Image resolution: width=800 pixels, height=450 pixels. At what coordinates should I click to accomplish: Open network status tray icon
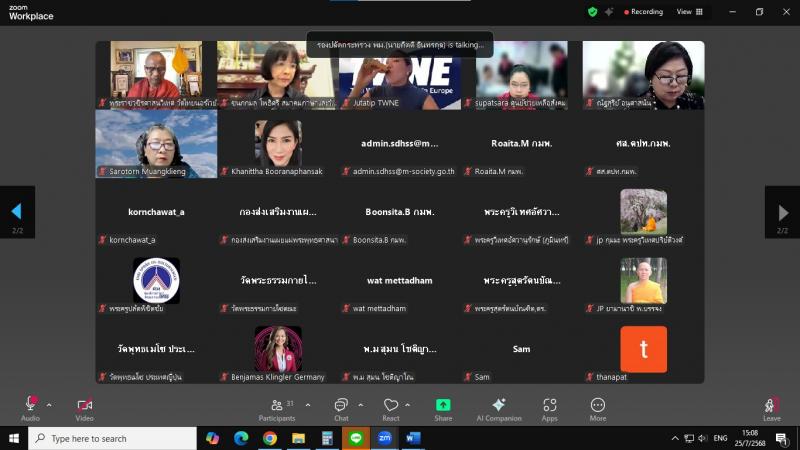pyautogui.click(x=689, y=438)
